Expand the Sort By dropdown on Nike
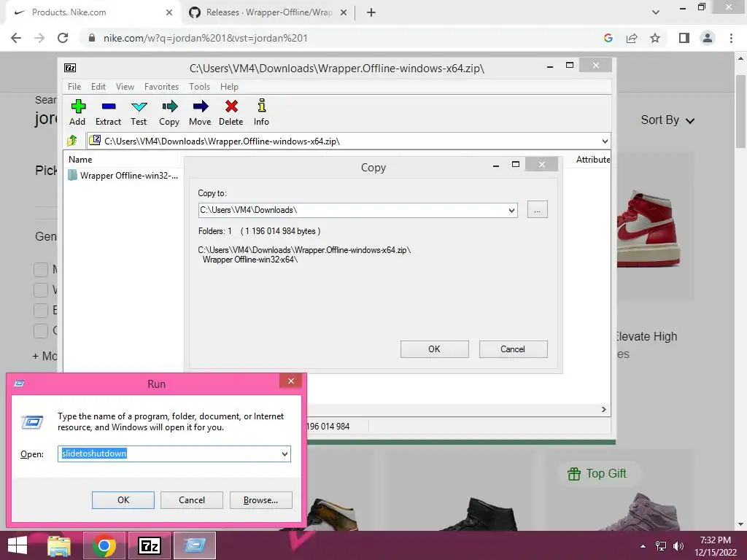The image size is (747, 560). 667,120
